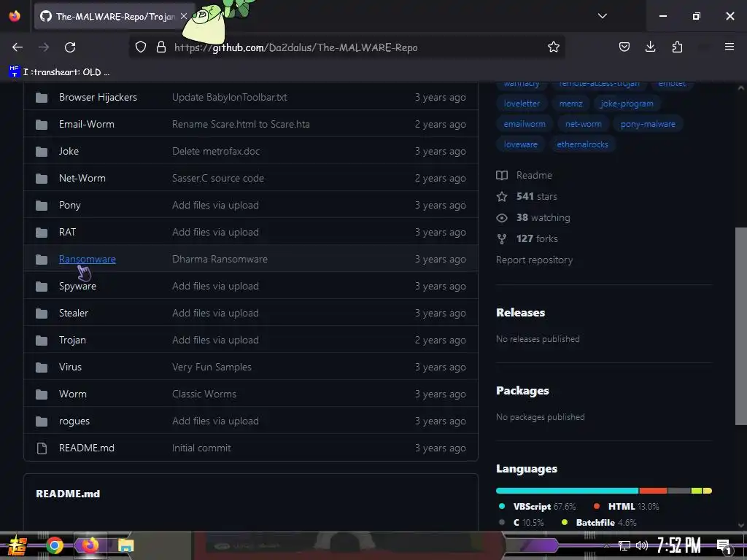Open the Joke folder
747x560 pixels.
click(x=69, y=152)
